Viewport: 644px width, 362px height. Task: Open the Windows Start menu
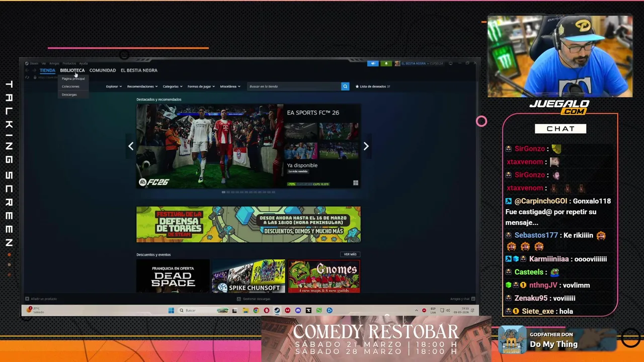[x=171, y=310]
